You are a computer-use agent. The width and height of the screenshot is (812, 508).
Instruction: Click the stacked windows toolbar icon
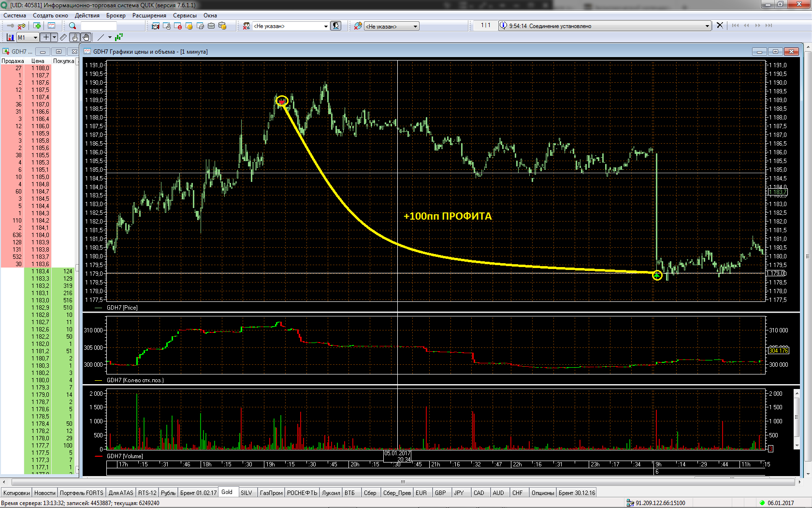pyautogui.click(x=200, y=26)
